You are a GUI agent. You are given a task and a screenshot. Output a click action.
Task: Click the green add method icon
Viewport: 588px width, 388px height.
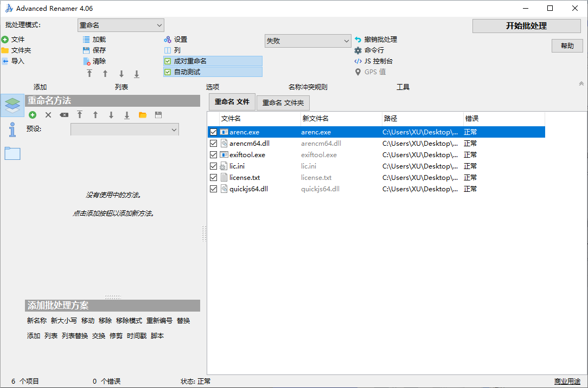(x=33, y=115)
